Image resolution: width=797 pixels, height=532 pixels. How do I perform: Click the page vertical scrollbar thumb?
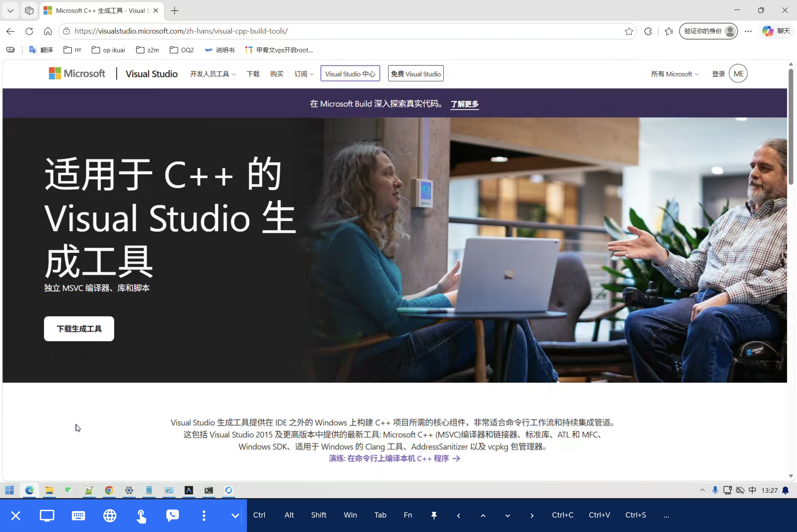click(791, 127)
